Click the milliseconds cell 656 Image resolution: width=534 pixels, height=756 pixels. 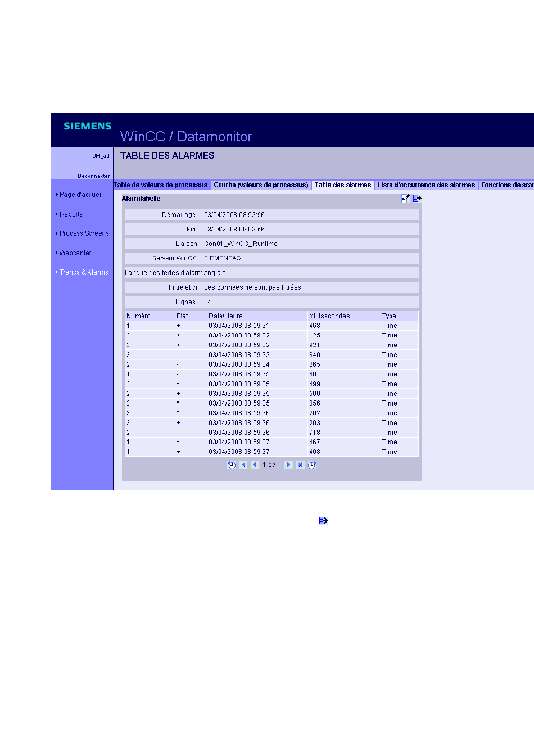[315, 403]
